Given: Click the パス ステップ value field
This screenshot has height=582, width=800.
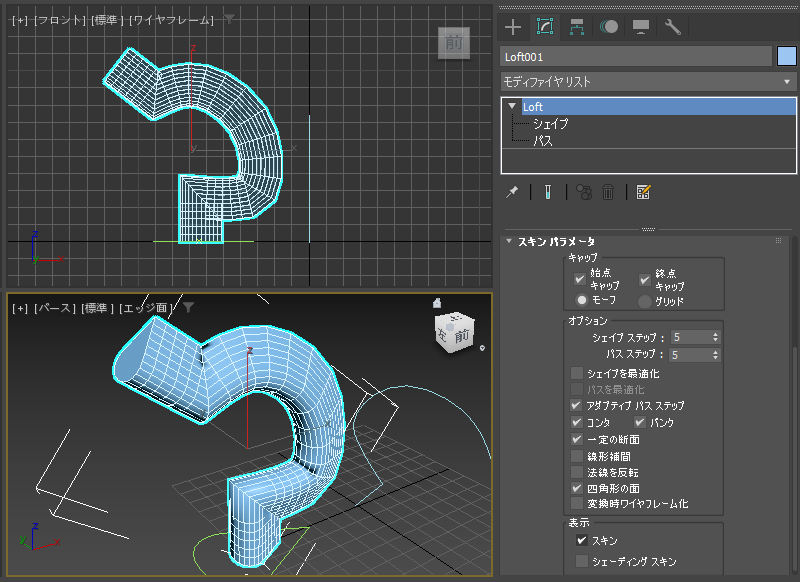Looking at the screenshot, I should (690, 355).
